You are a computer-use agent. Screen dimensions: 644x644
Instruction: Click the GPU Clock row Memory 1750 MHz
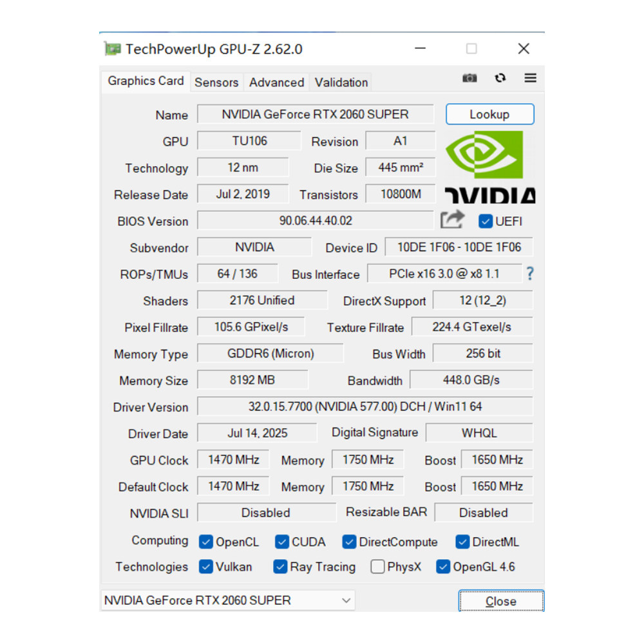pyautogui.click(x=368, y=460)
